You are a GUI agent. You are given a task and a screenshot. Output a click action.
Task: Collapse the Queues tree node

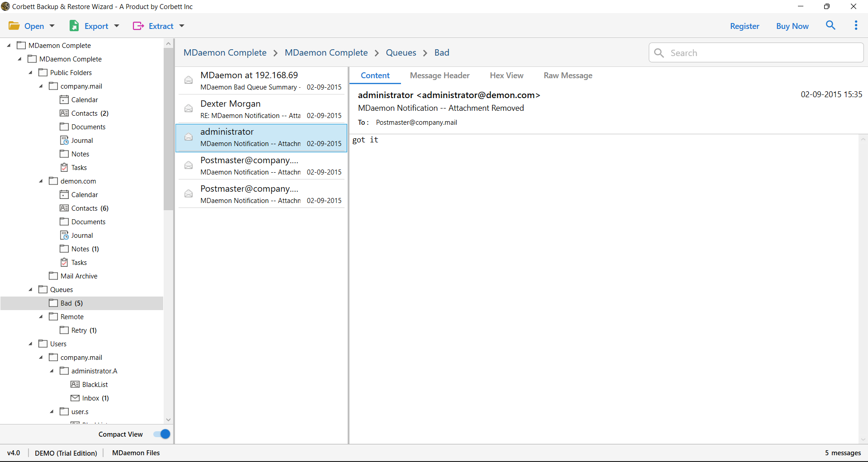click(x=30, y=289)
